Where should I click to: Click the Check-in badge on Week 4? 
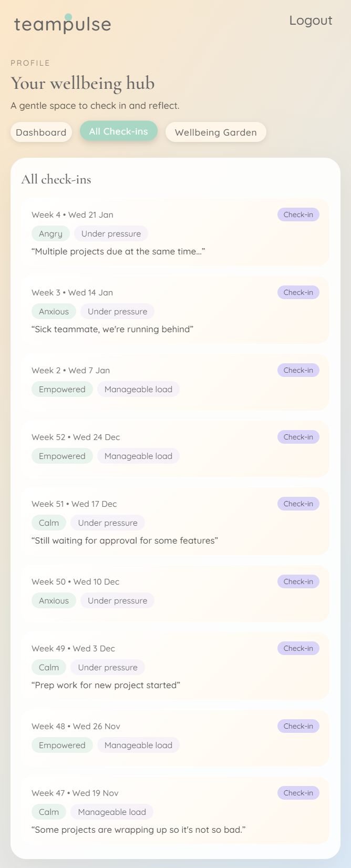tap(298, 215)
